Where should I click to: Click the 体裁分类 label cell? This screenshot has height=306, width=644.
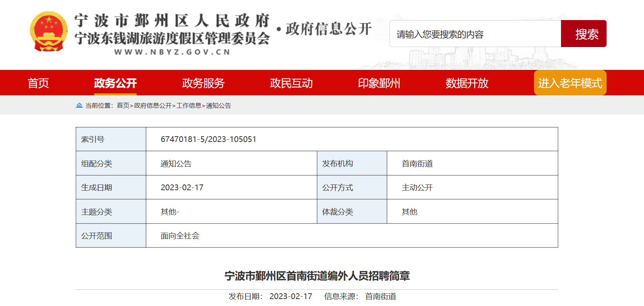[x=352, y=212]
